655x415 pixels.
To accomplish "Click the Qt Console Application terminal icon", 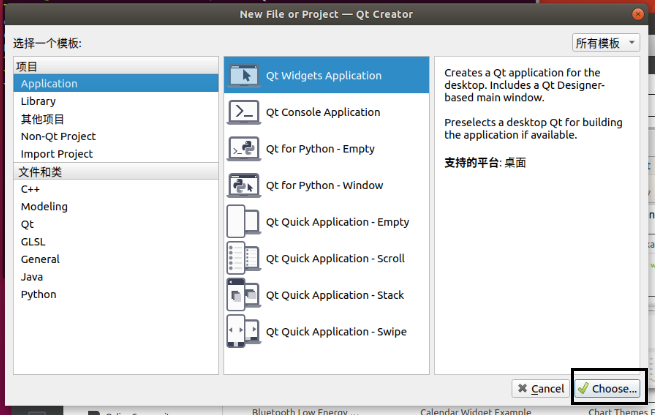I will 243,112.
